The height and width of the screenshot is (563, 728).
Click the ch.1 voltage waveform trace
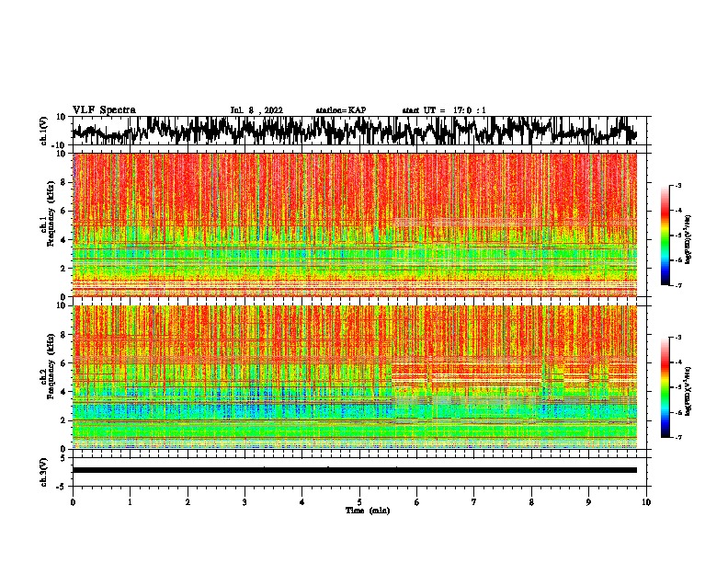pyautogui.click(x=354, y=131)
